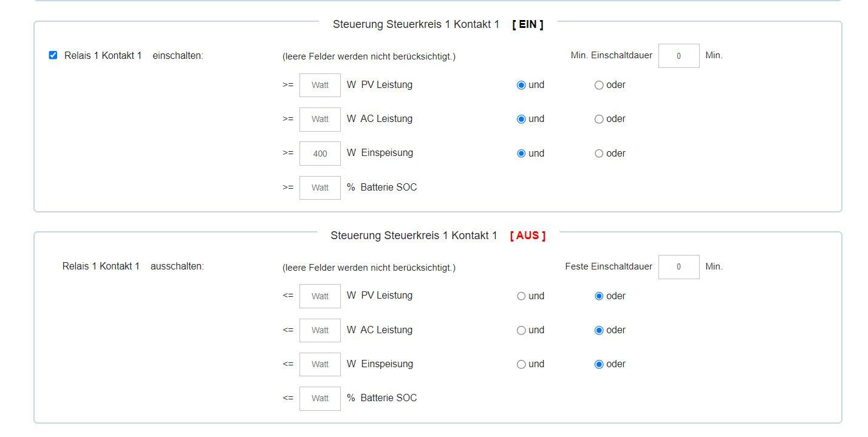Focus the Feste Einschaltdauer minutes field

(678, 267)
